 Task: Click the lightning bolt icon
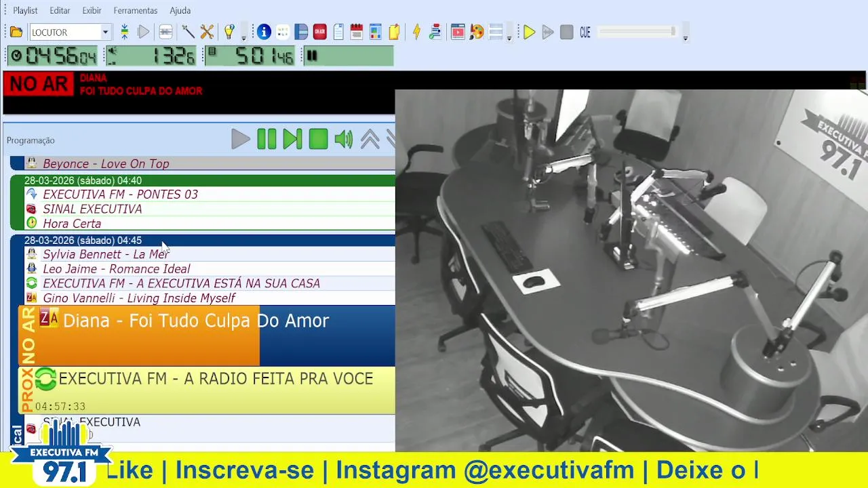pyautogui.click(x=416, y=32)
